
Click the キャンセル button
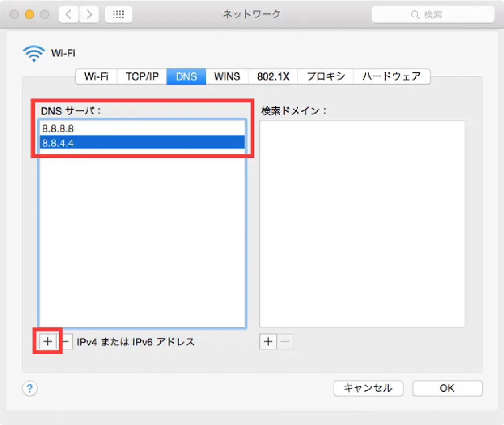368,388
